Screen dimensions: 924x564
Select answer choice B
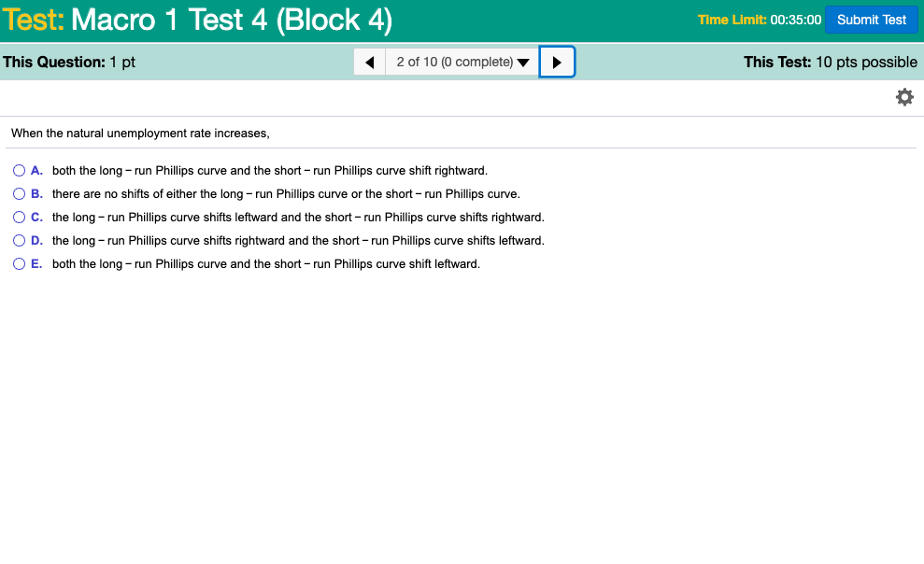(19, 193)
